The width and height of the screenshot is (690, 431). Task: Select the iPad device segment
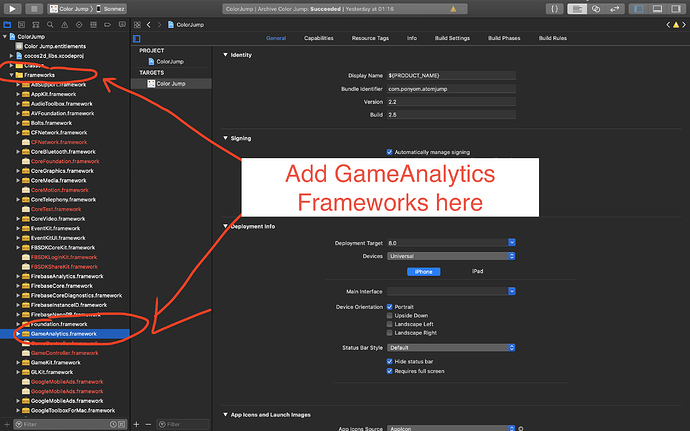[477, 272]
